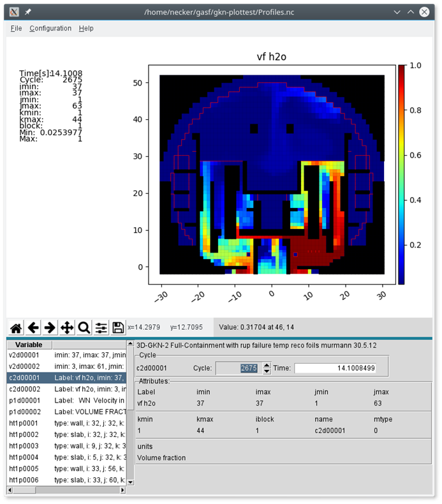The width and height of the screenshot is (442, 504).
Task: Open the Configuration menu
Action: 50,28
